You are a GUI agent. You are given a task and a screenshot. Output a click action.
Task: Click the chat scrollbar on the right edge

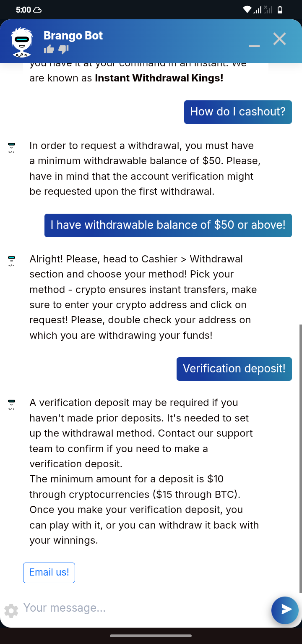point(300,458)
